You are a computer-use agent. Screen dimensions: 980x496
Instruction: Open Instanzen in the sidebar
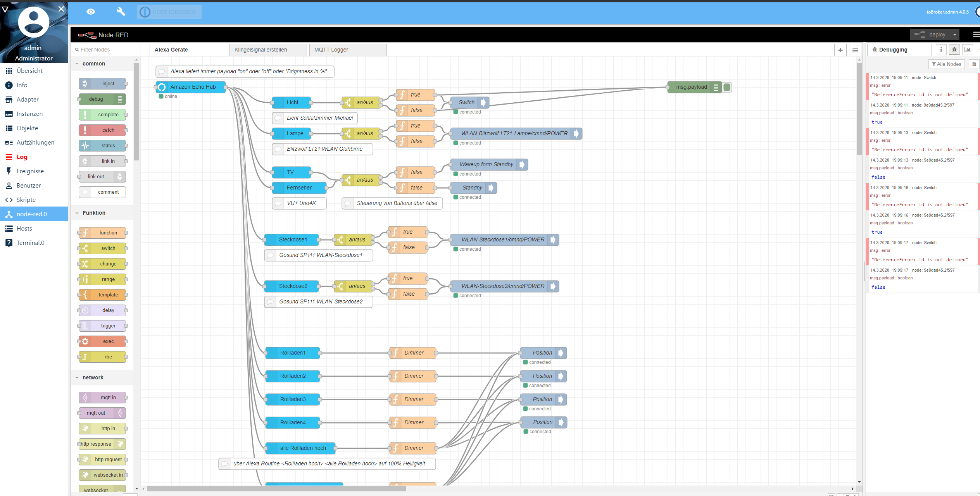pyautogui.click(x=29, y=114)
